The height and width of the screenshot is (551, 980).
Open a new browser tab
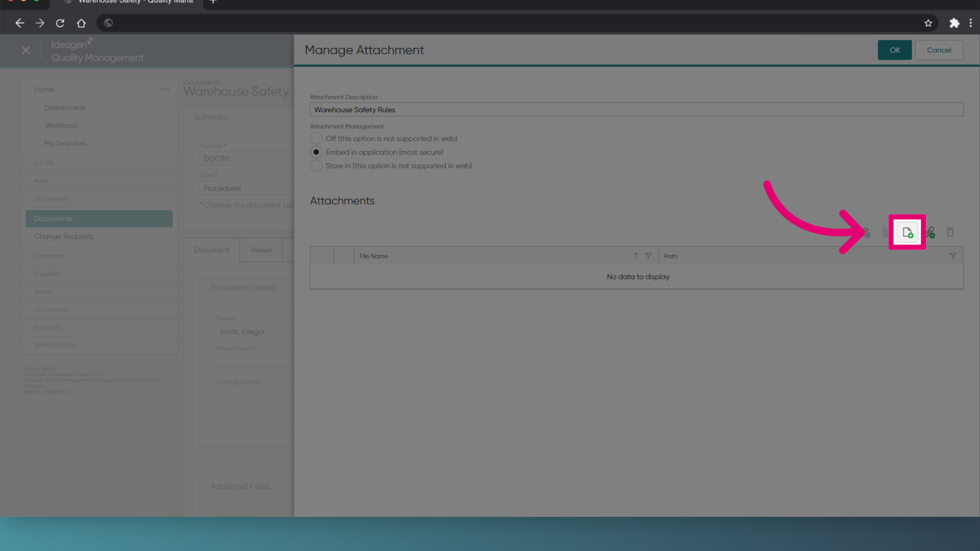(213, 2)
